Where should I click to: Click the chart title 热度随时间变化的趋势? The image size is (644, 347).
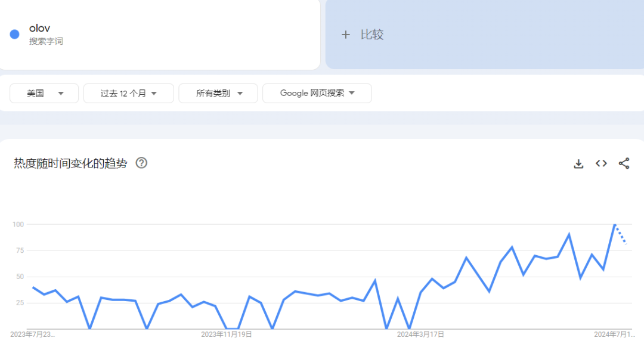[70, 163]
